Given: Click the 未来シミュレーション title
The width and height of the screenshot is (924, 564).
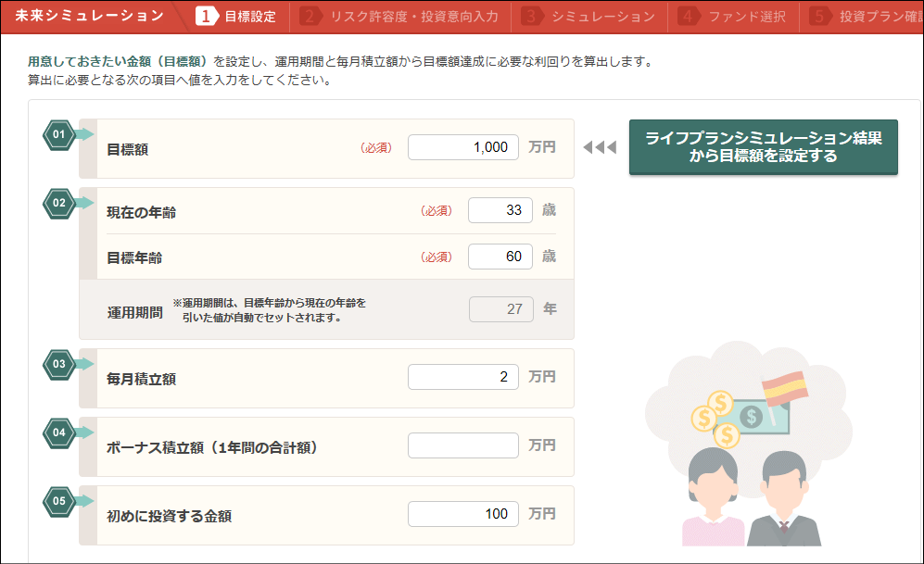Looking at the screenshot, I should [89, 16].
